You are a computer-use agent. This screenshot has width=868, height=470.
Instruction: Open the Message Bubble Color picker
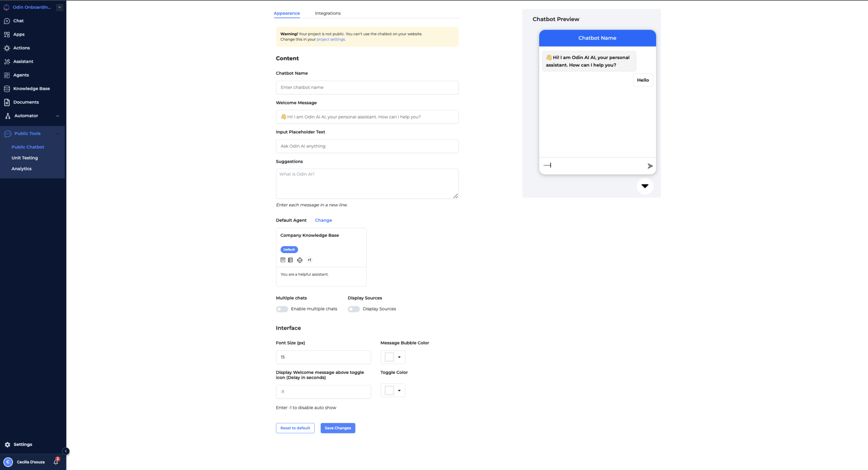[x=393, y=357]
